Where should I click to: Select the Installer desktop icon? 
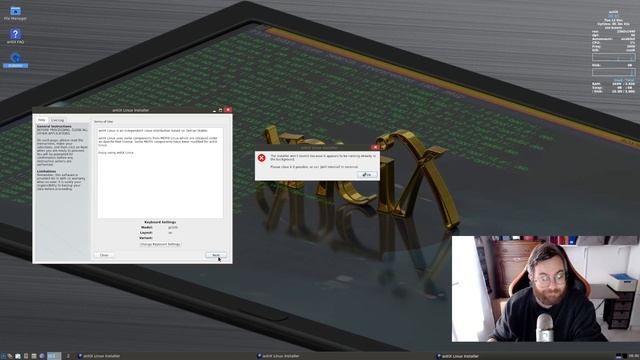click(16, 60)
